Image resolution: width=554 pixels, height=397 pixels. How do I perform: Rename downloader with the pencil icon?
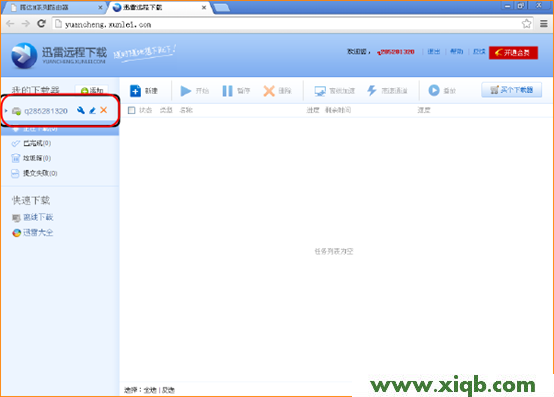click(92, 111)
